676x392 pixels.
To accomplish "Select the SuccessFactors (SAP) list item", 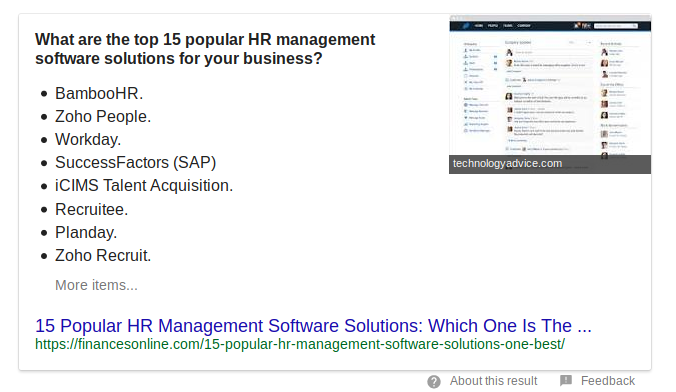I will click(135, 163).
